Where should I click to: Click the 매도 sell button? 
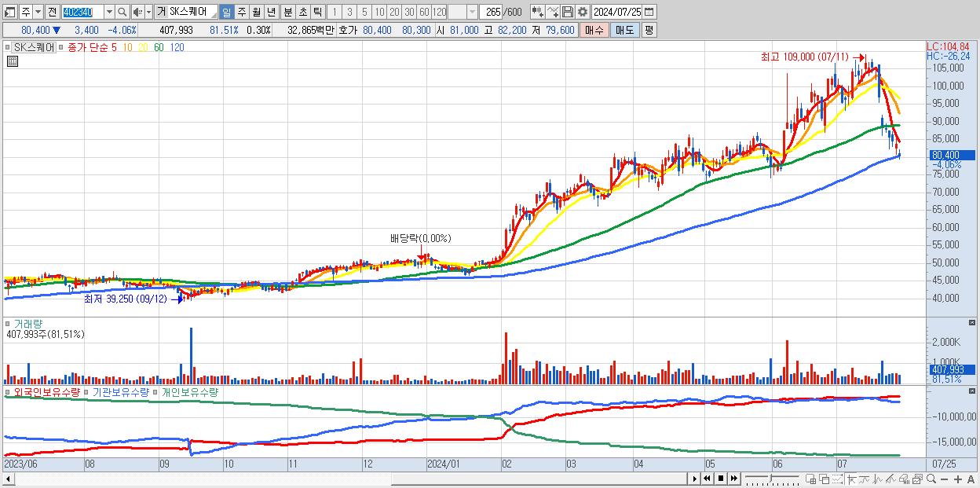pos(624,30)
